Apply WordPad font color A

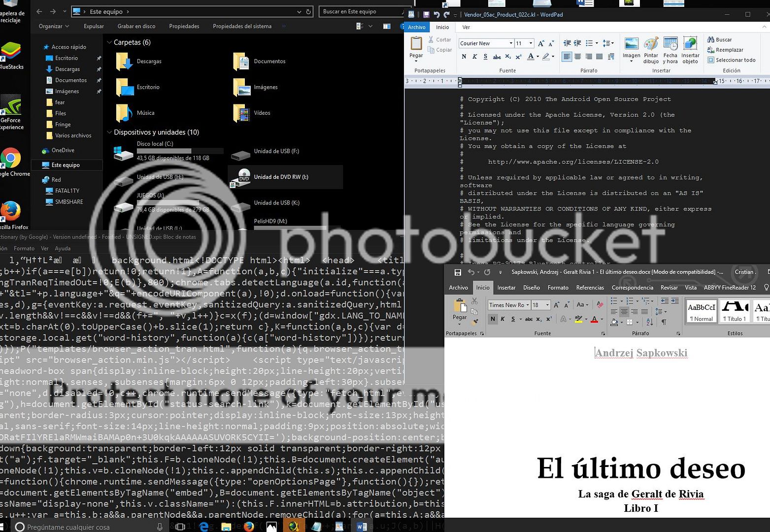pyautogui.click(x=531, y=57)
